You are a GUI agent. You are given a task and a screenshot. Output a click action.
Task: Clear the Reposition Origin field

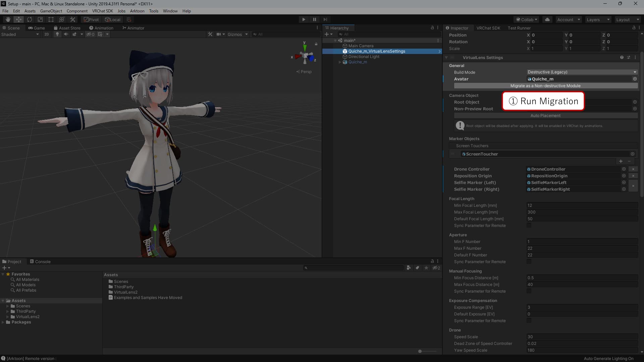click(633, 176)
